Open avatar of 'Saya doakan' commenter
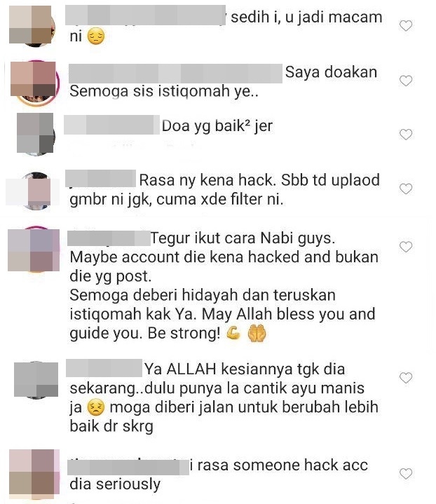The width and height of the screenshot is (436, 504). [35, 83]
